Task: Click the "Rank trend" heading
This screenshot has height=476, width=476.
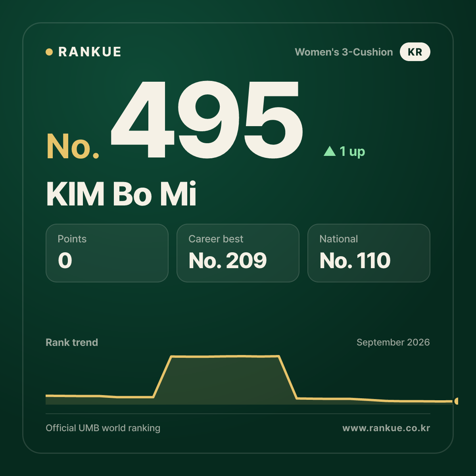Action: coord(72,342)
